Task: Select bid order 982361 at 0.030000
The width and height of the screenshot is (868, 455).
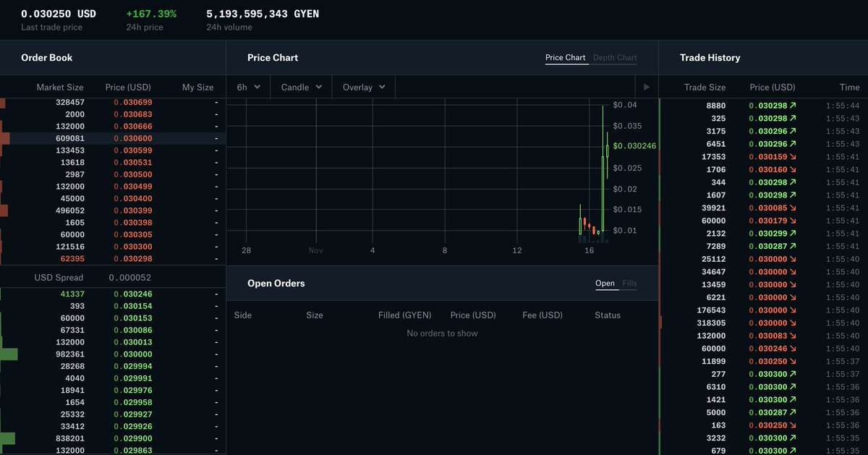Action: coord(113,354)
